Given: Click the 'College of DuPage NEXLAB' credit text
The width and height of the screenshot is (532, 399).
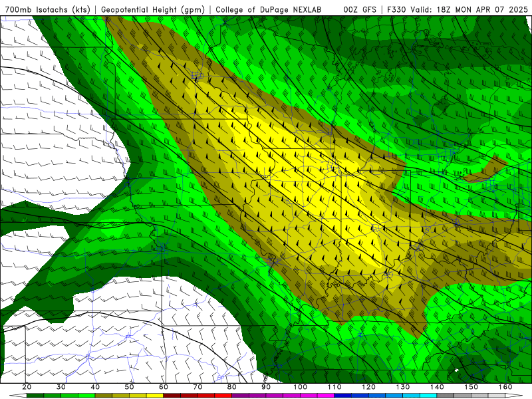Looking at the screenshot, I should point(269,9).
